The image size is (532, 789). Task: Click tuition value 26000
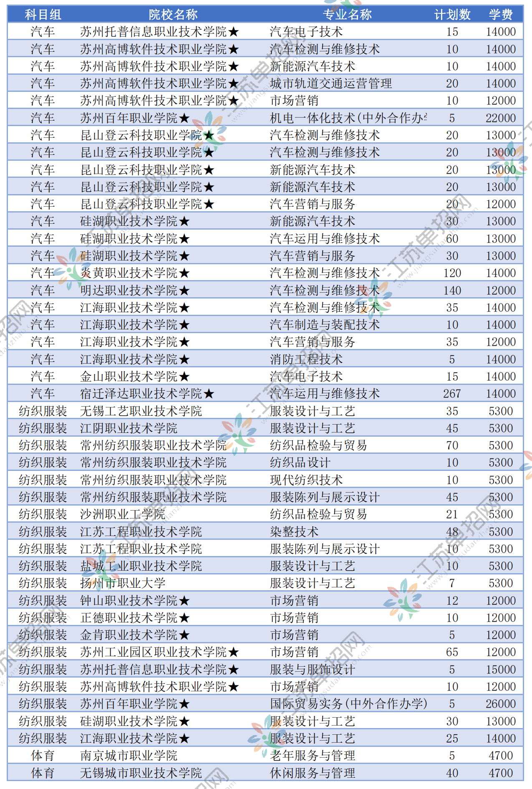[501, 704]
